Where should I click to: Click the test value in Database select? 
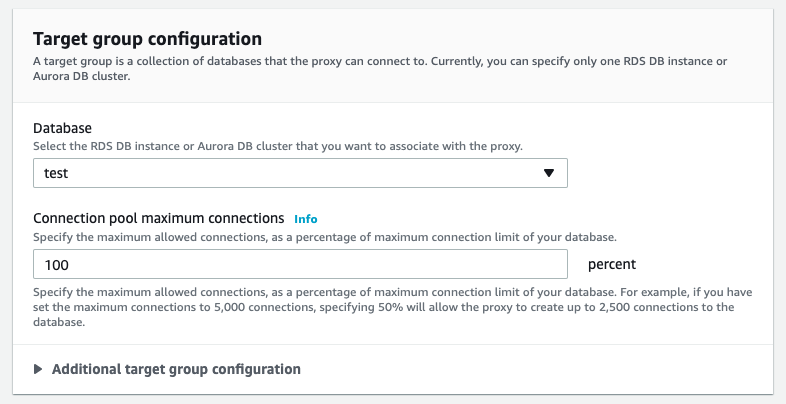(x=56, y=173)
